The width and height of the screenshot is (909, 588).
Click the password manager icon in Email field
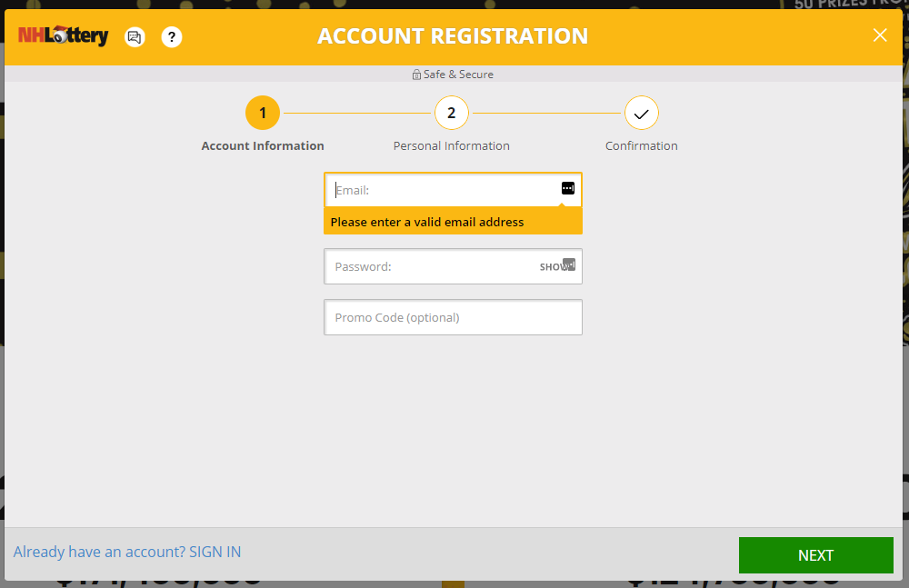click(x=568, y=188)
